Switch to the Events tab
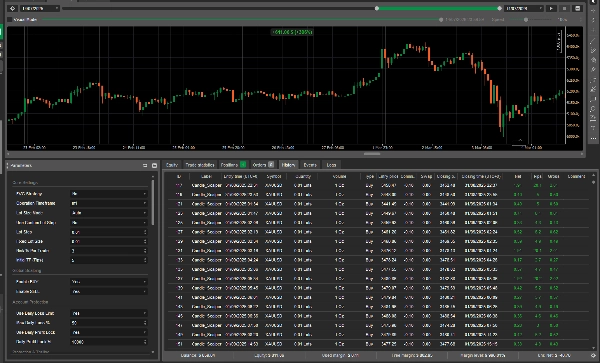The width and height of the screenshot is (600, 363). tap(310, 165)
